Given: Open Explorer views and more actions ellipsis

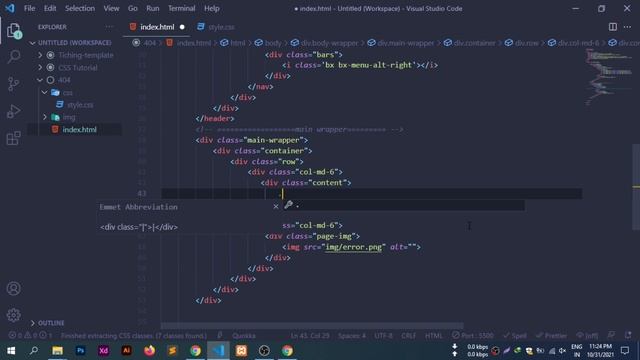Looking at the screenshot, I should point(109,27).
